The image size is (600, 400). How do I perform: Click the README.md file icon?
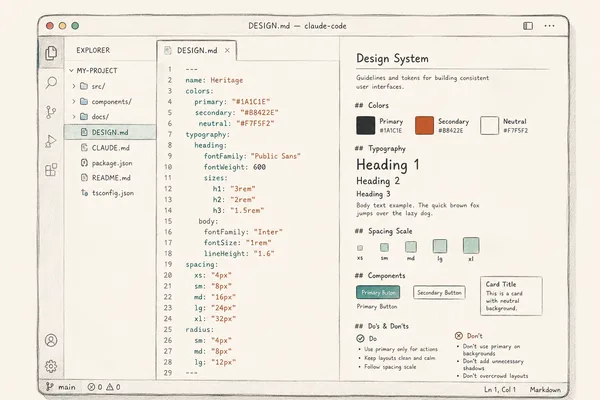pos(84,178)
